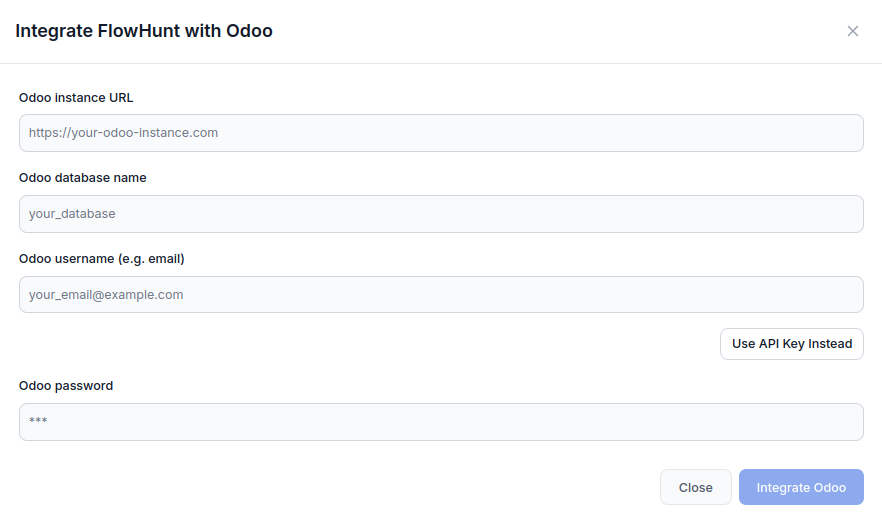Cancel the integration using the Close button

click(x=695, y=487)
